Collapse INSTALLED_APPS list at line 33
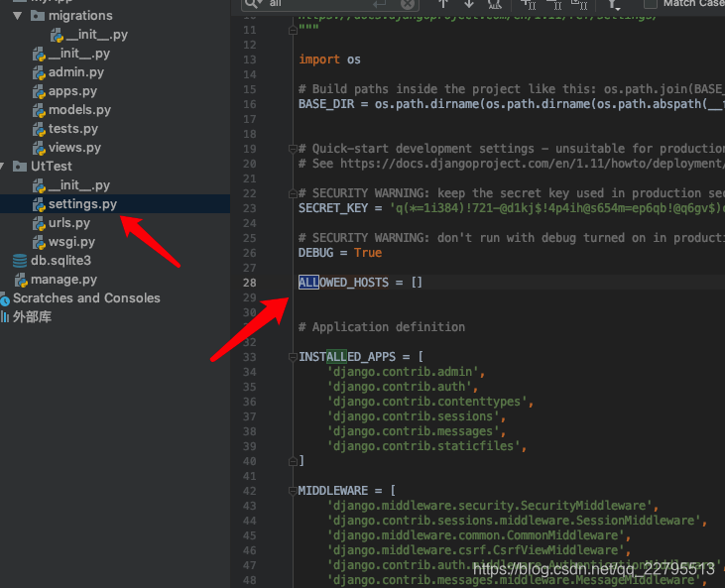 click(293, 357)
